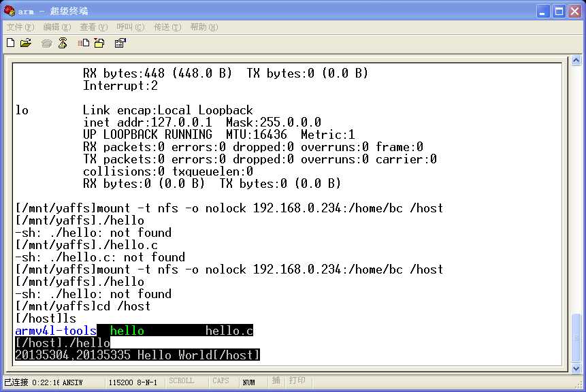Viewport: 586px width, 392px height.
Task: Click the HyperTerminal title bar app icon
Action: pos(10,11)
